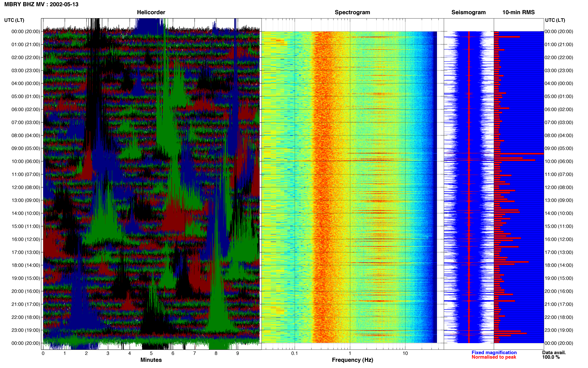Click "23:00 (19:00)" on the Helicorder time axis

click(x=26, y=330)
